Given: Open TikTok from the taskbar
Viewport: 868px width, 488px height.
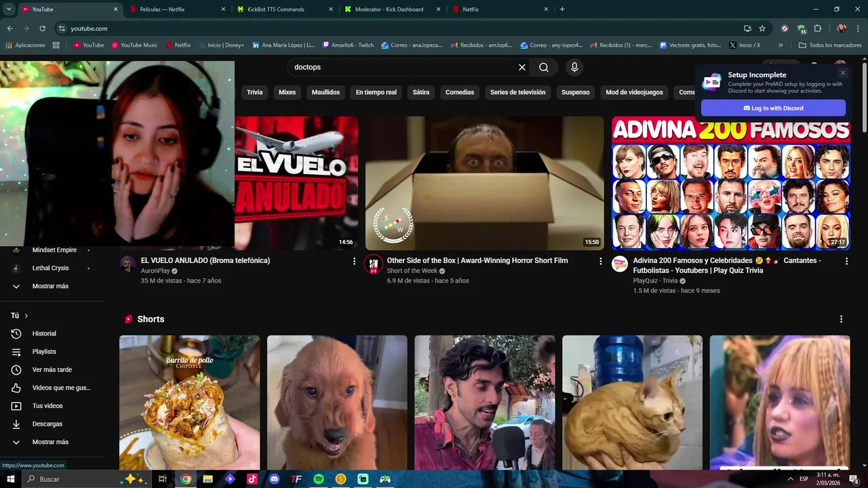Looking at the screenshot, I should (x=252, y=479).
